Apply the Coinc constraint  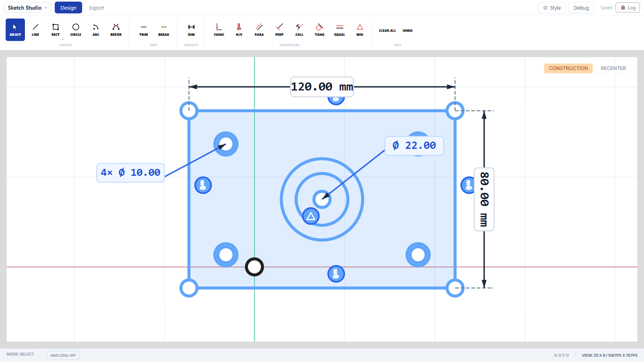pyautogui.click(x=219, y=30)
